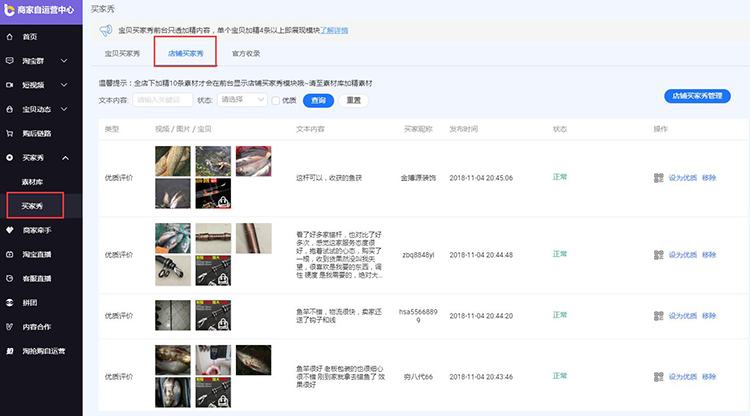
Task: Open the 状态 dropdown selector
Action: (x=242, y=100)
